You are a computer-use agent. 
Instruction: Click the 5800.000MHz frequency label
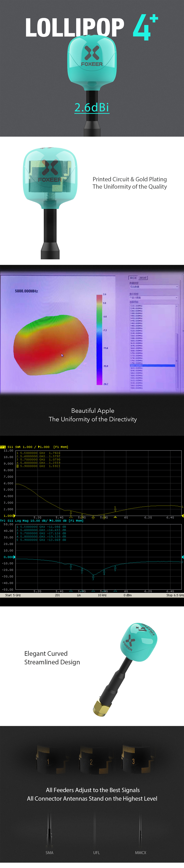pyautogui.click(x=26, y=291)
